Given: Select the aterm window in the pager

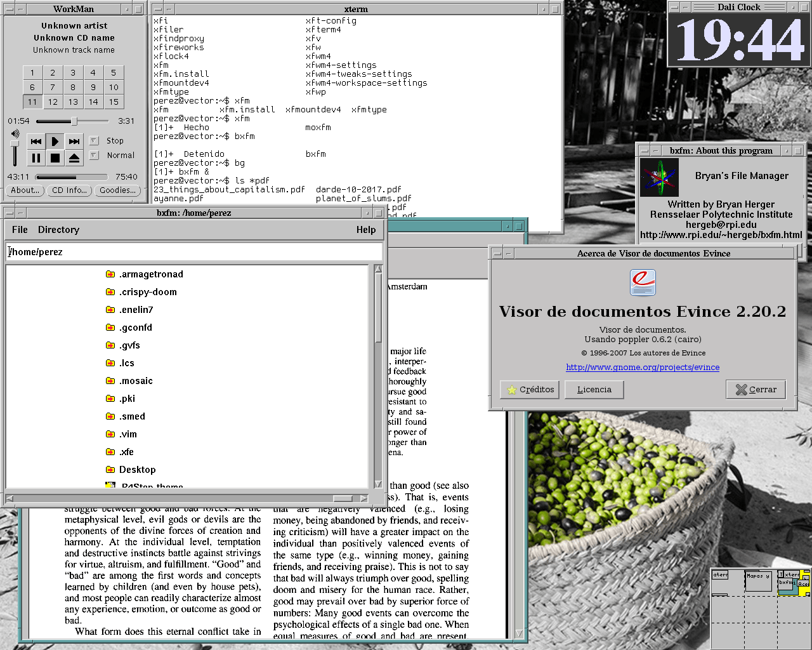Looking at the screenshot, I should 721,575.
